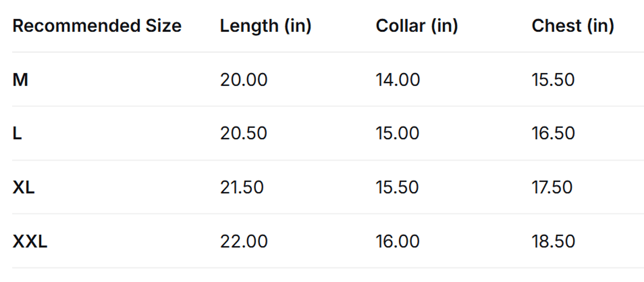This screenshot has height=282, width=644.
Task: Select the XXL size row label
Action: [30, 241]
